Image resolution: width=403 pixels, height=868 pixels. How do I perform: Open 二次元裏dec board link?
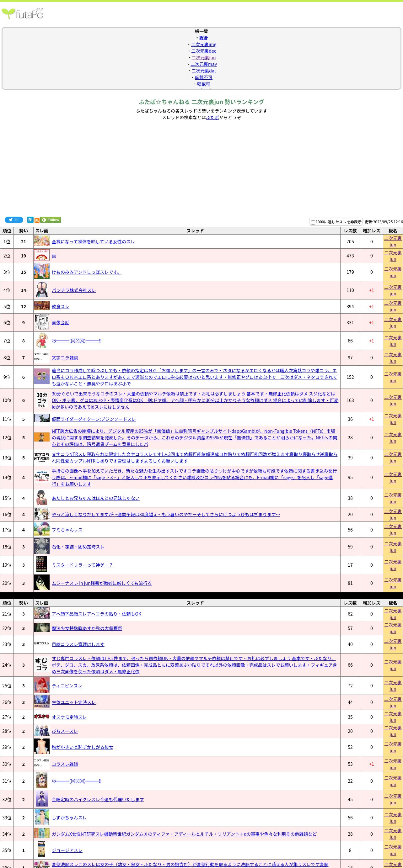pyautogui.click(x=204, y=51)
